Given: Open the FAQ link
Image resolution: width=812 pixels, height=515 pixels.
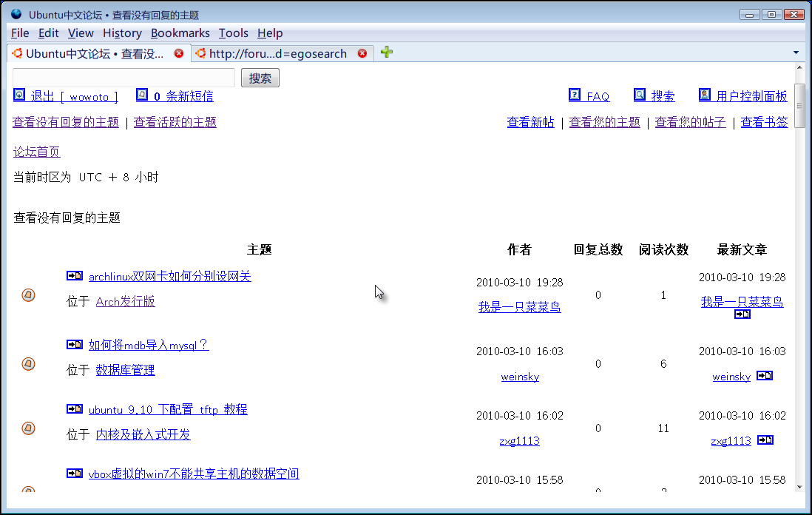Looking at the screenshot, I should 598,96.
